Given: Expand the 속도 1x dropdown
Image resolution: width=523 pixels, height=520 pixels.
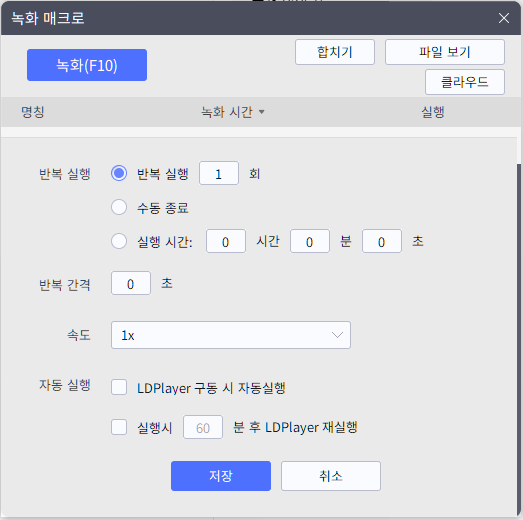Looking at the screenshot, I should [231, 335].
